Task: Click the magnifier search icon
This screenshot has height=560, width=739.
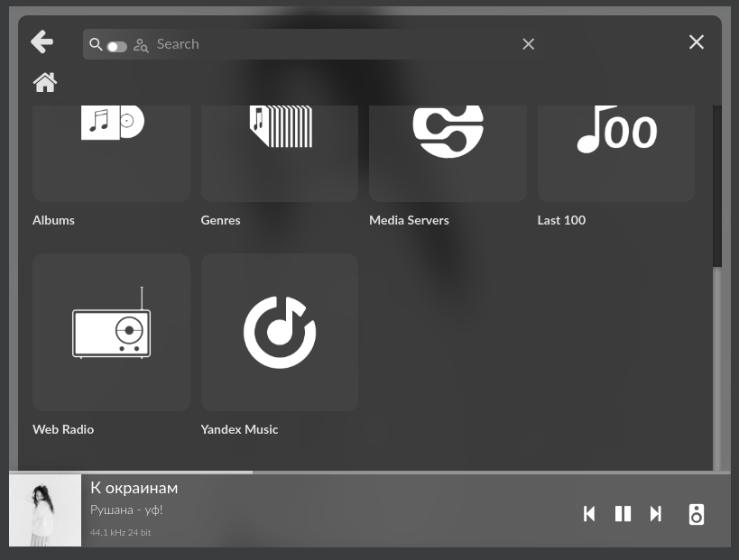Action: (96, 44)
